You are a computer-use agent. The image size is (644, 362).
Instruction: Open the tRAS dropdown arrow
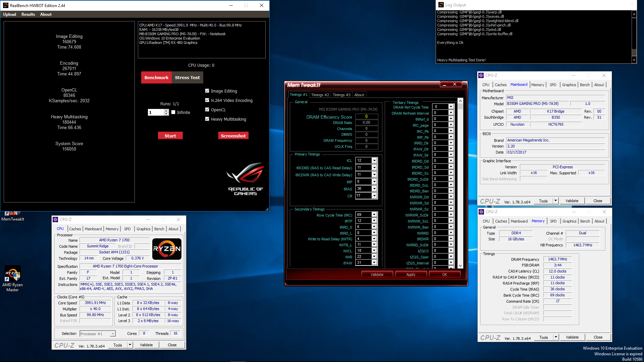[374, 189]
